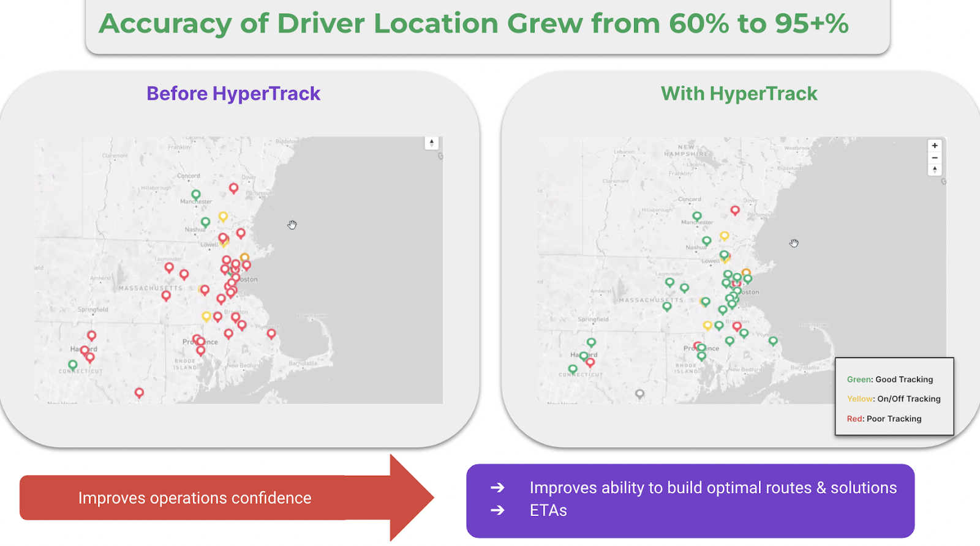Viewport: 980px width, 546px height.
Task: Click the yellow pin west of Brockton, With HyperTrack map
Action: (x=707, y=326)
